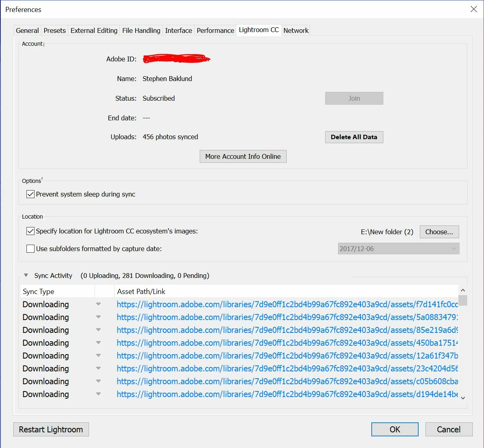The image size is (484, 448).
Task: Click the Asset Path/Link column header
Action: point(286,292)
